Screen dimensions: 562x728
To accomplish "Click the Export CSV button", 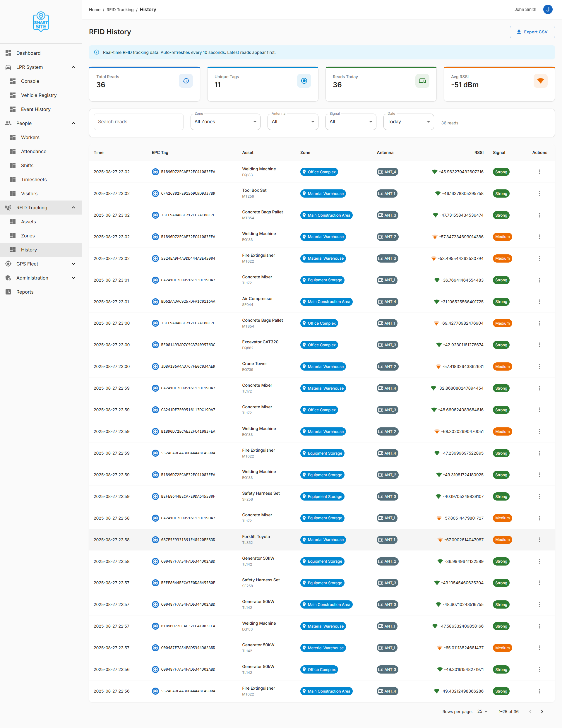I will (x=532, y=32).
